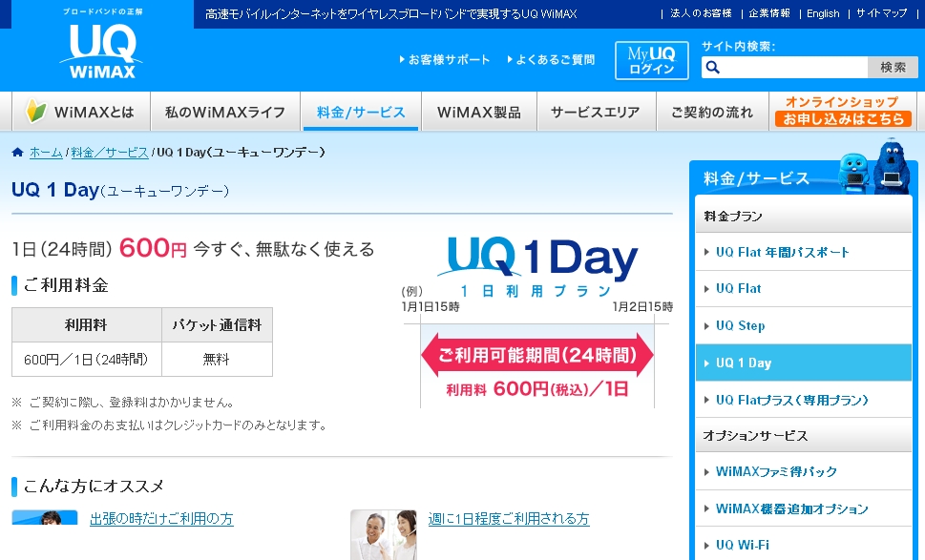Open UQ Step plan in sidebar
Screen dimensions: 925x560
click(x=804, y=325)
